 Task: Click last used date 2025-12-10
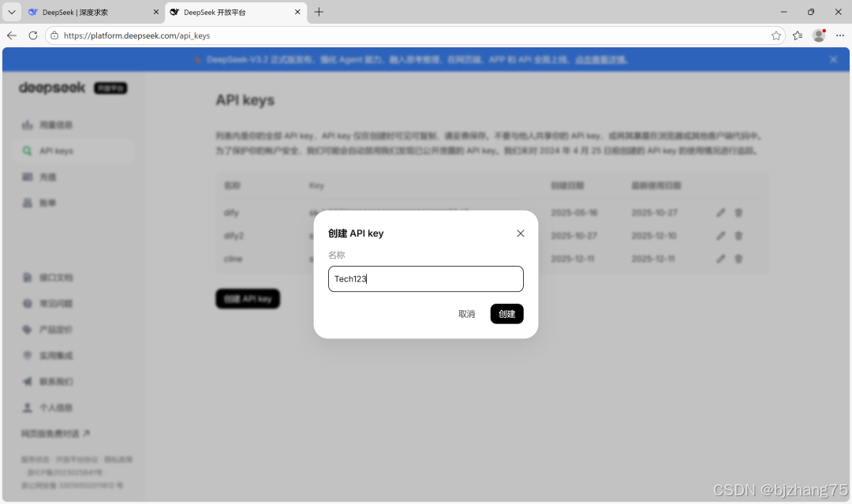tap(654, 236)
